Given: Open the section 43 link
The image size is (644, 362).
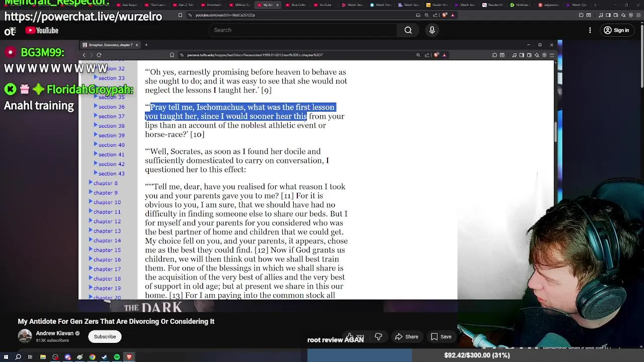Looking at the screenshot, I should pyautogui.click(x=111, y=173).
